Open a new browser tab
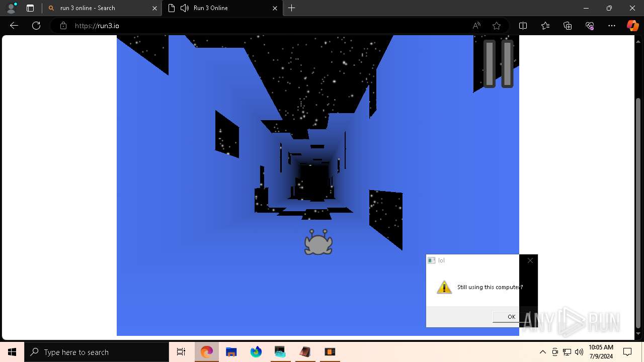 point(291,8)
